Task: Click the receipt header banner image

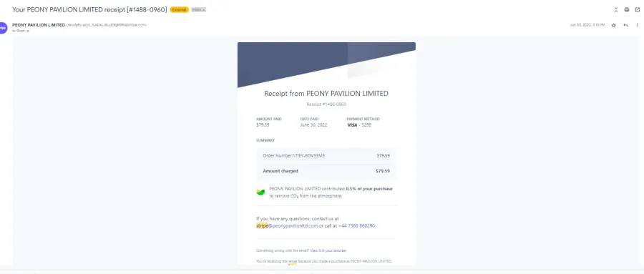Action: click(x=326, y=65)
